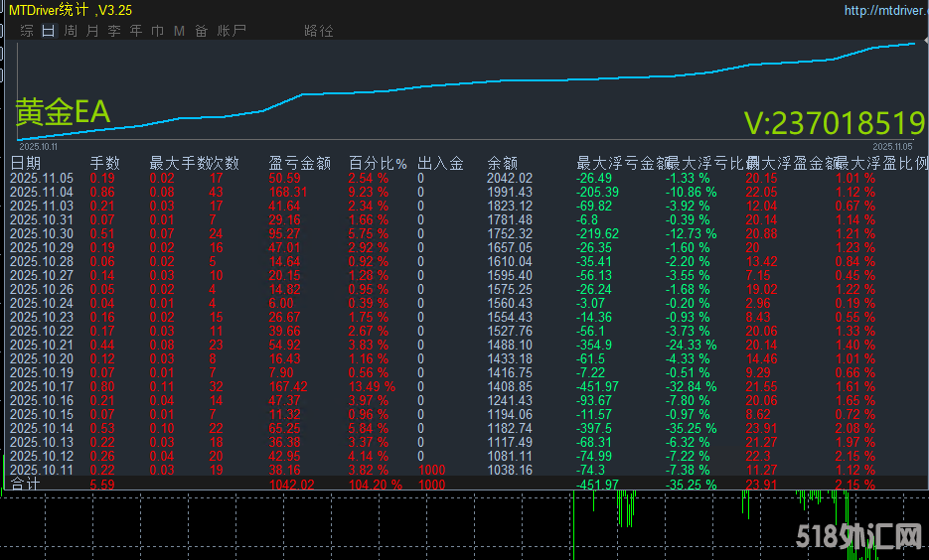The image size is (929, 560).
Task: Click the 2025.10.11 start date marker
Action: coord(39,145)
